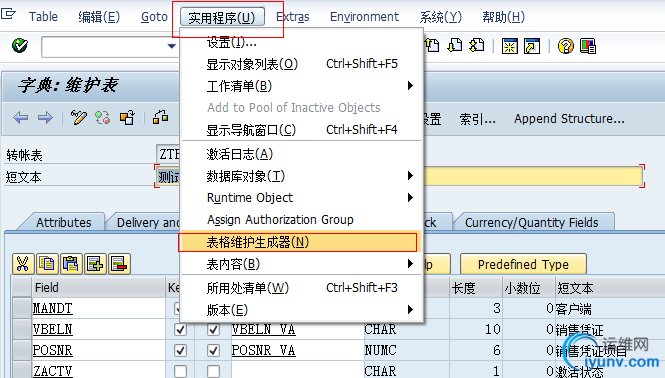
Task: Expand 表内容(B) submenu
Action: tap(301, 264)
